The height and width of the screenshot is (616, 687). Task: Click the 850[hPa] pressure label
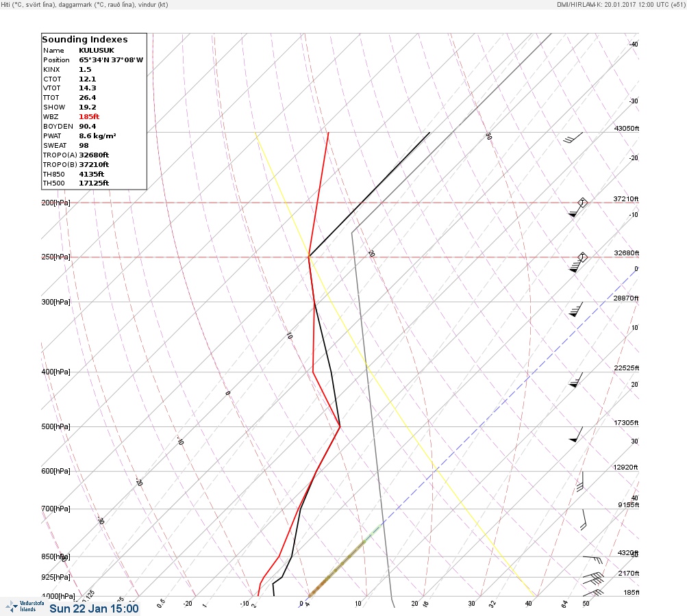click(x=55, y=556)
